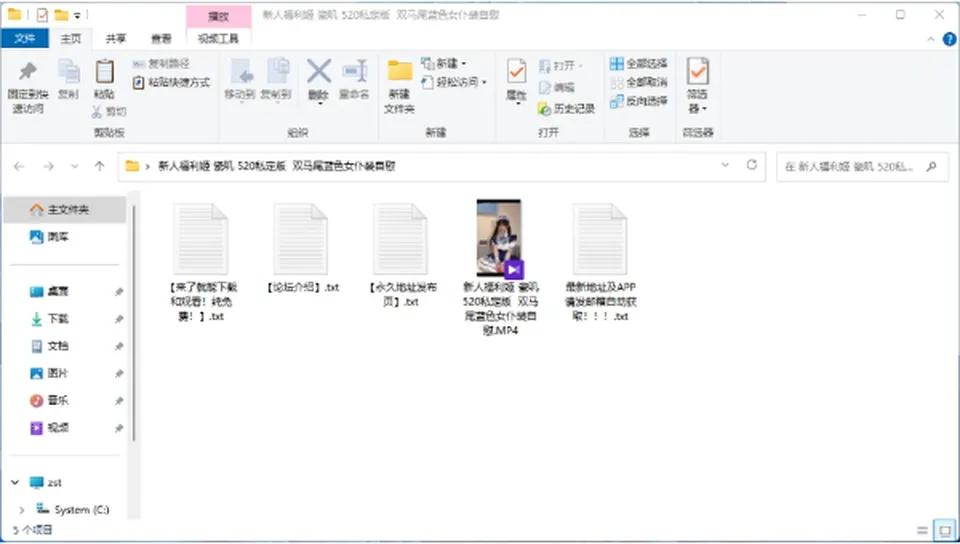The image size is (960, 544).
Task: Click the Up one level arrow button
Action: pyautogui.click(x=99, y=166)
